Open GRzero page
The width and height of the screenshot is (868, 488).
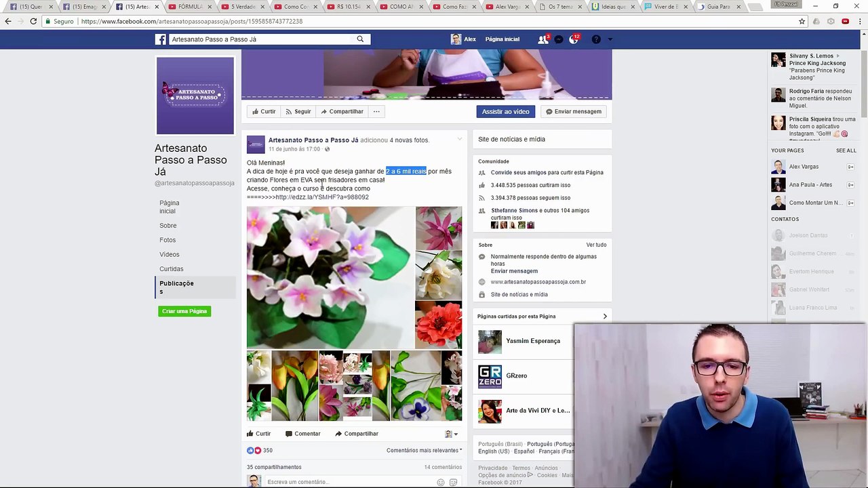point(516,375)
